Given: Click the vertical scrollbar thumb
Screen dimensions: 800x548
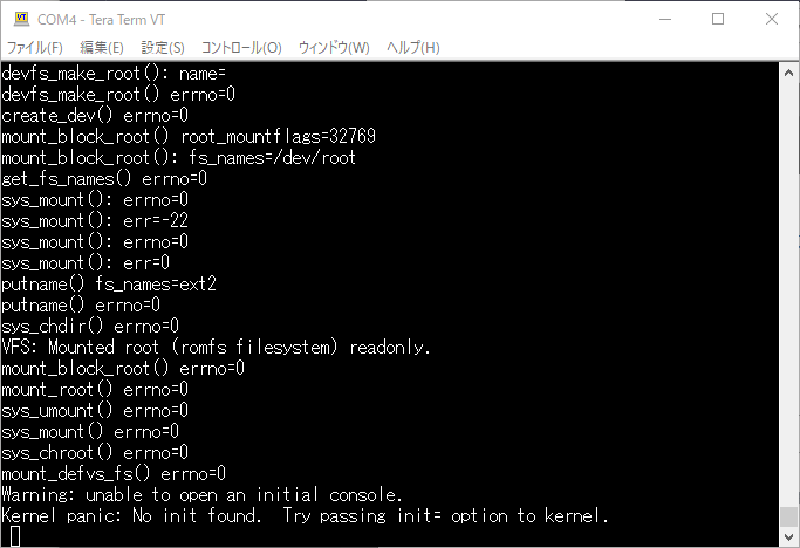Looking at the screenshot, I should (789, 518).
